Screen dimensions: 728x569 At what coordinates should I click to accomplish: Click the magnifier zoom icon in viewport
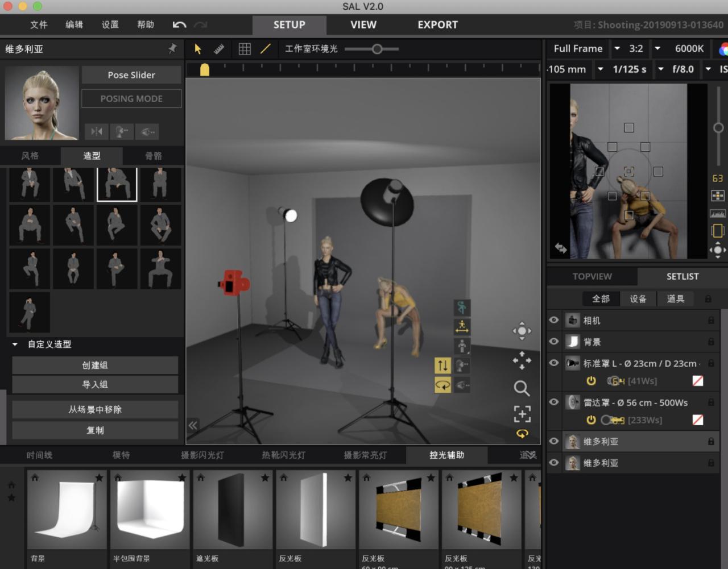522,388
